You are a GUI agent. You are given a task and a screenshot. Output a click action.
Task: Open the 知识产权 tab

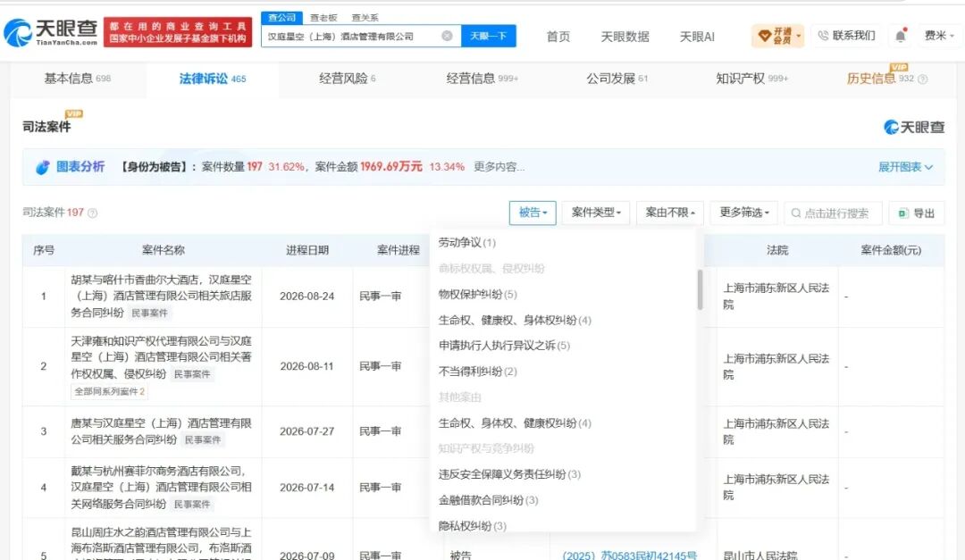point(751,79)
